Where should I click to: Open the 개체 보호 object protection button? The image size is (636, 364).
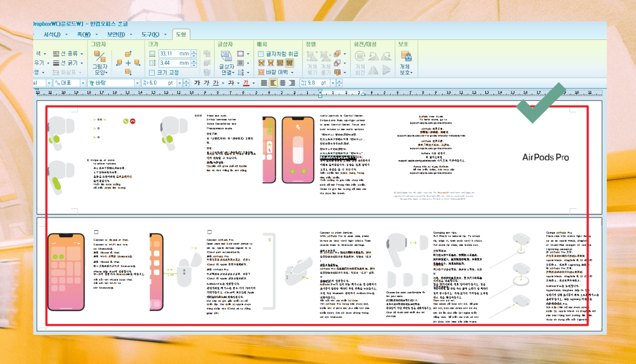click(x=406, y=63)
